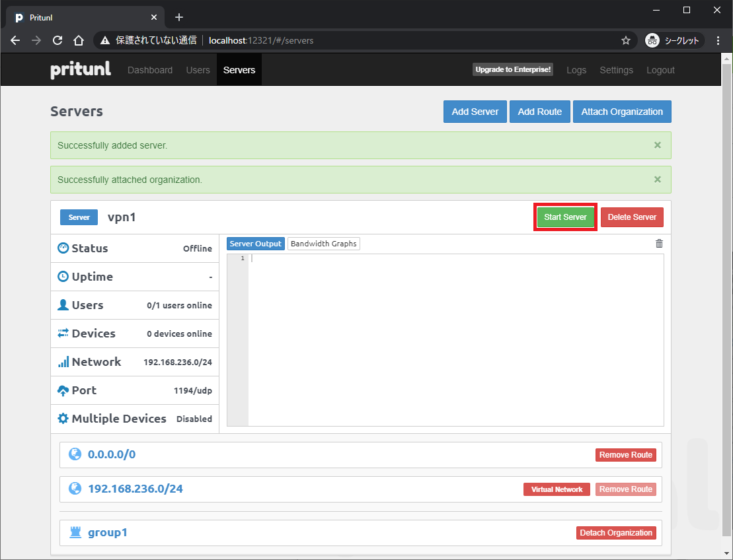Click the Add Route button
The image size is (733, 560).
point(539,112)
